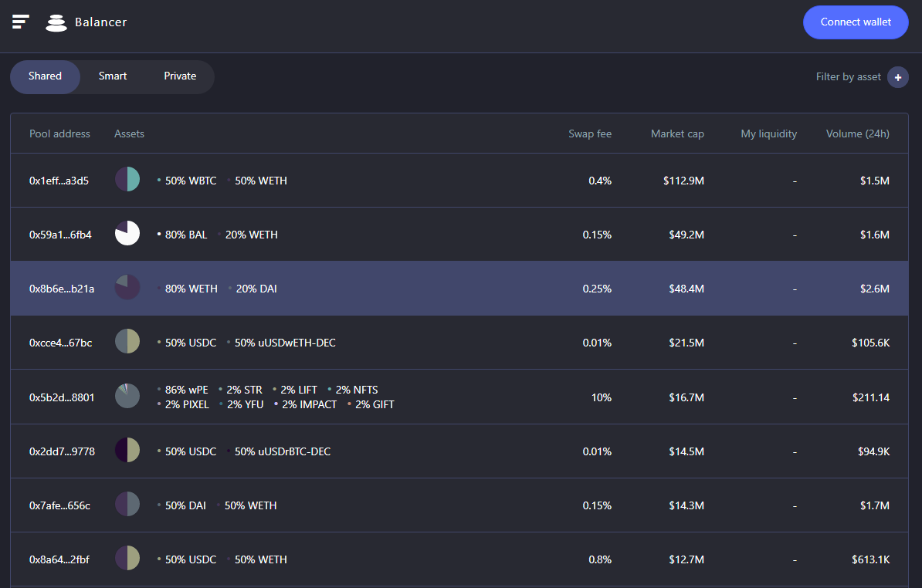Screen dimensions: 922x588
Task: Click the $2.6M volume value
Action: click(x=875, y=289)
